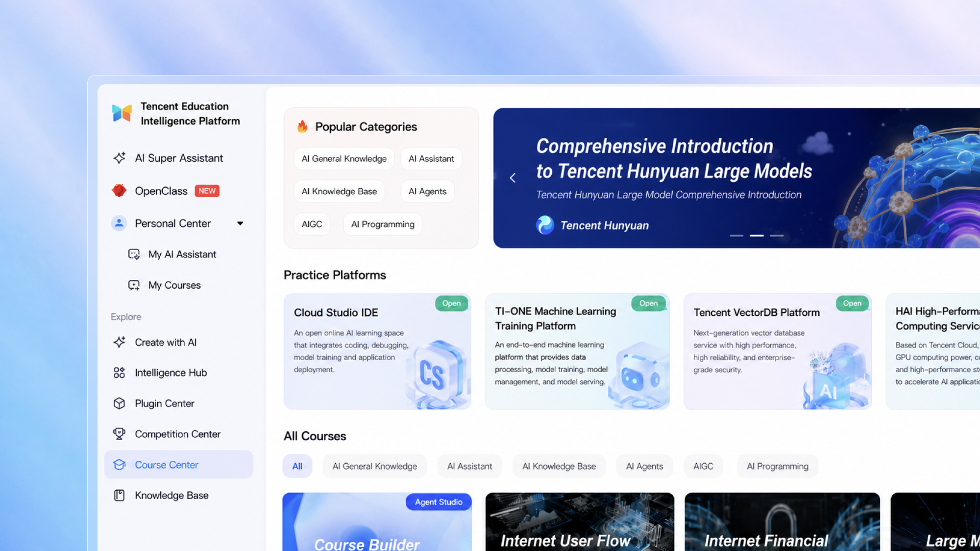Screen dimensions: 980x551
Task: Select the first banner slide indicator
Action: (736, 236)
